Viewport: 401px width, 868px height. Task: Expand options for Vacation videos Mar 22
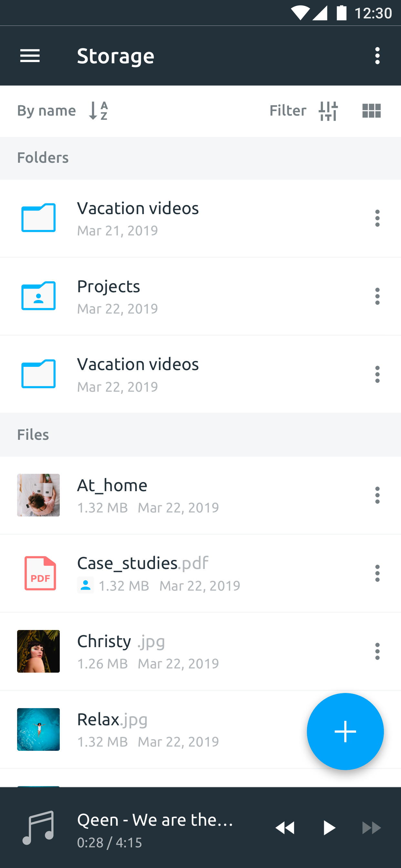pyautogui.click(x=377, y=374)
